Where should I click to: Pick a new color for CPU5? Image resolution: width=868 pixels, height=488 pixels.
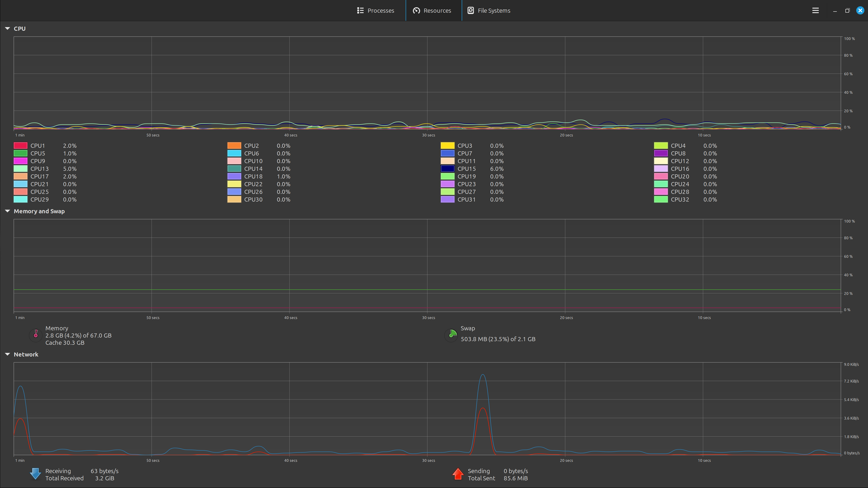pos(21,153)
